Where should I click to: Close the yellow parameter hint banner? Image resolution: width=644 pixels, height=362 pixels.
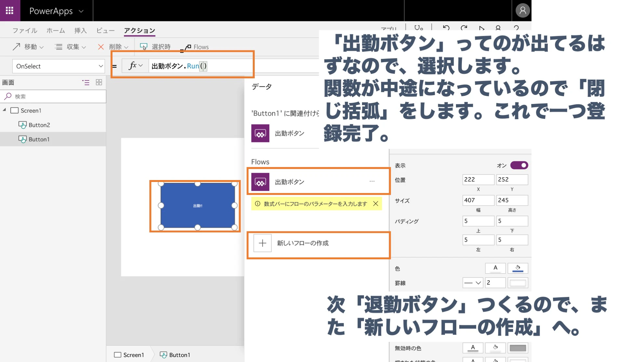(376, 203)
